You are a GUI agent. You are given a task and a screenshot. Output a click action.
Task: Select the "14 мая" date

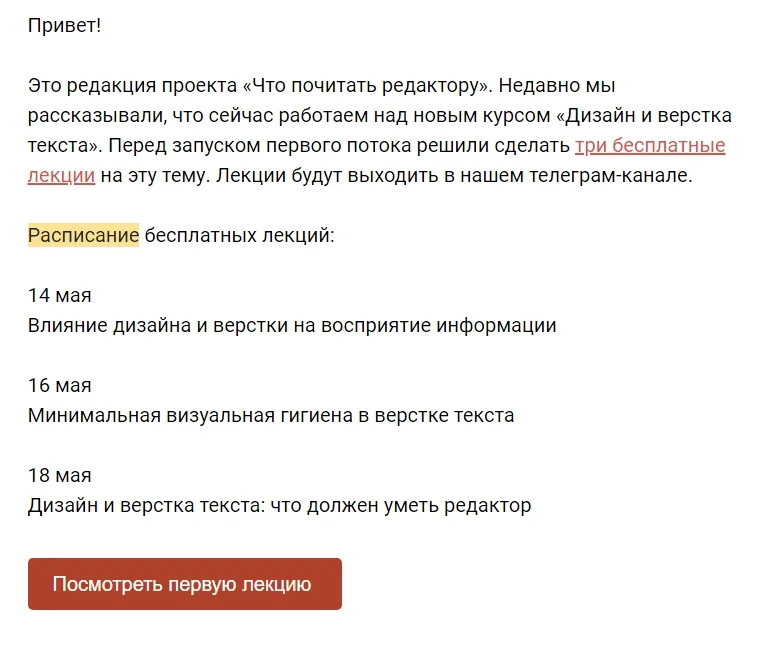point(60,295)
